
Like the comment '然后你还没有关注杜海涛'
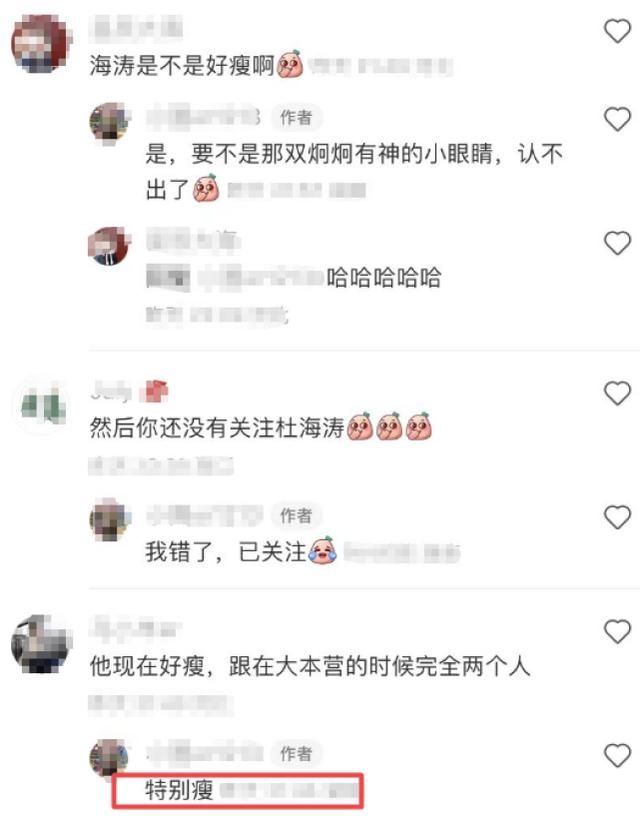coord(617,393)
